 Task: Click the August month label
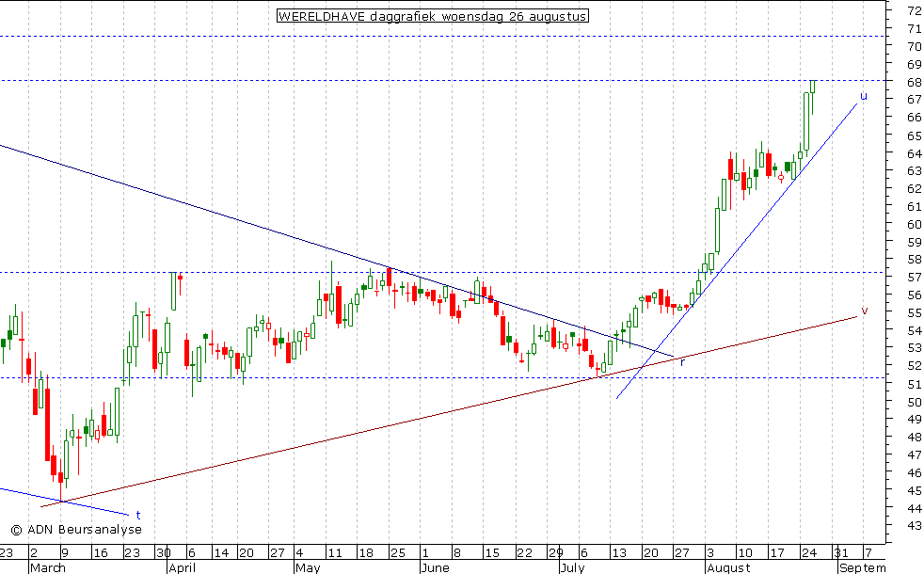coord(727,567)
